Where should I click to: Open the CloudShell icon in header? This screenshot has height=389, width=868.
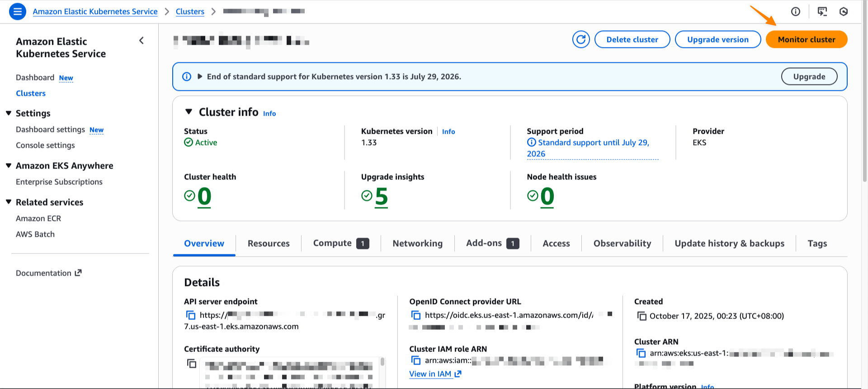coord(822,12)
